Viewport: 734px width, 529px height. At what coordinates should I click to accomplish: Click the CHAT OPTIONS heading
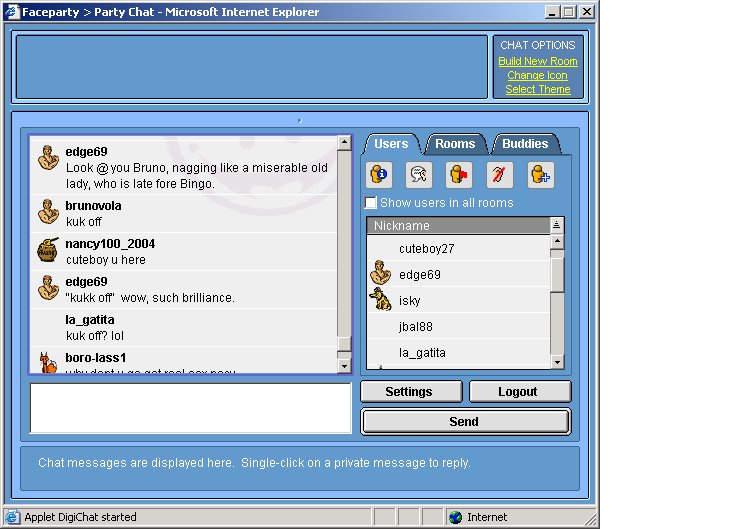point(537,45)
